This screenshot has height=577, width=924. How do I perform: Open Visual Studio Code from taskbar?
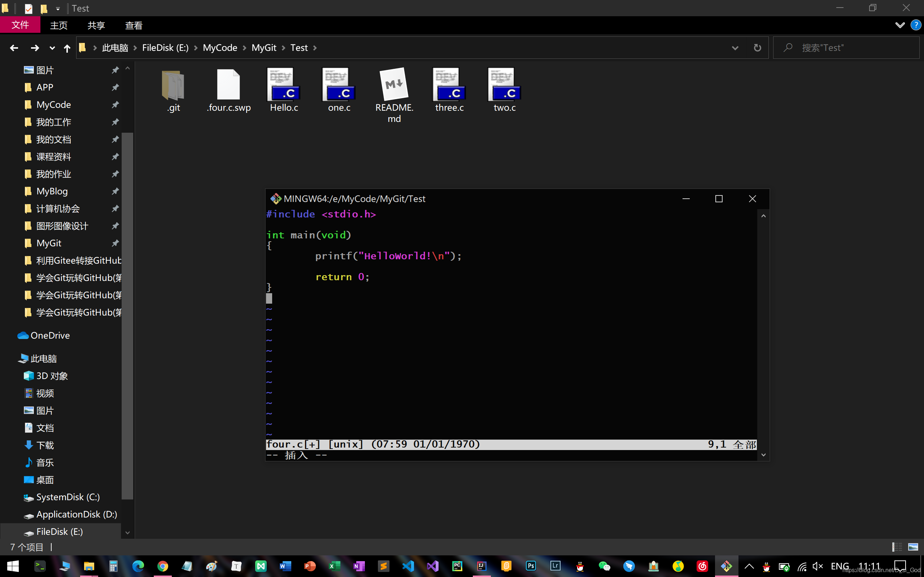[408, 566]
